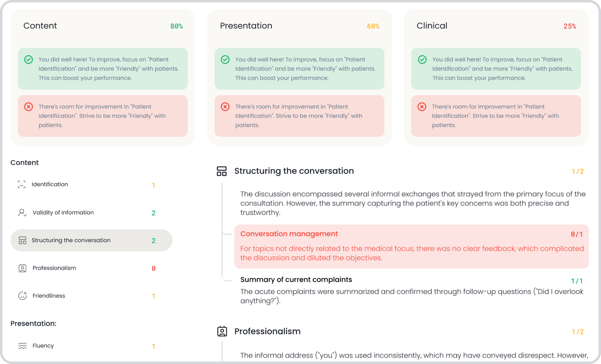
Task: Click the Identification face-scan icon
Action: [22, 184]
